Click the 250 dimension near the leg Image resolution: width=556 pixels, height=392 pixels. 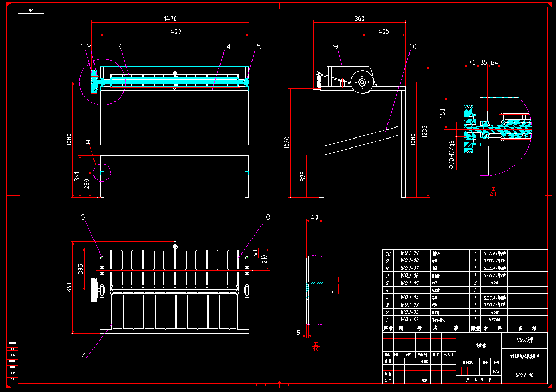[86, 184]
